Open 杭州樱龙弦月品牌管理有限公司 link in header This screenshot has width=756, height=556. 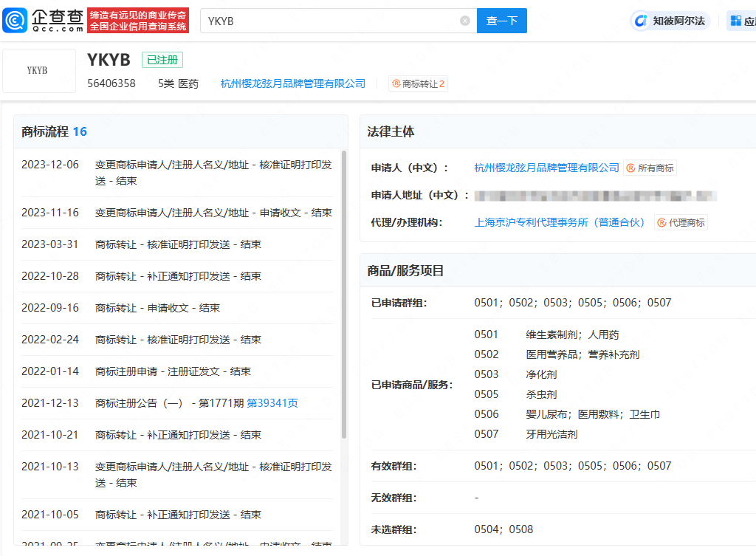click(x=293, y=83)
